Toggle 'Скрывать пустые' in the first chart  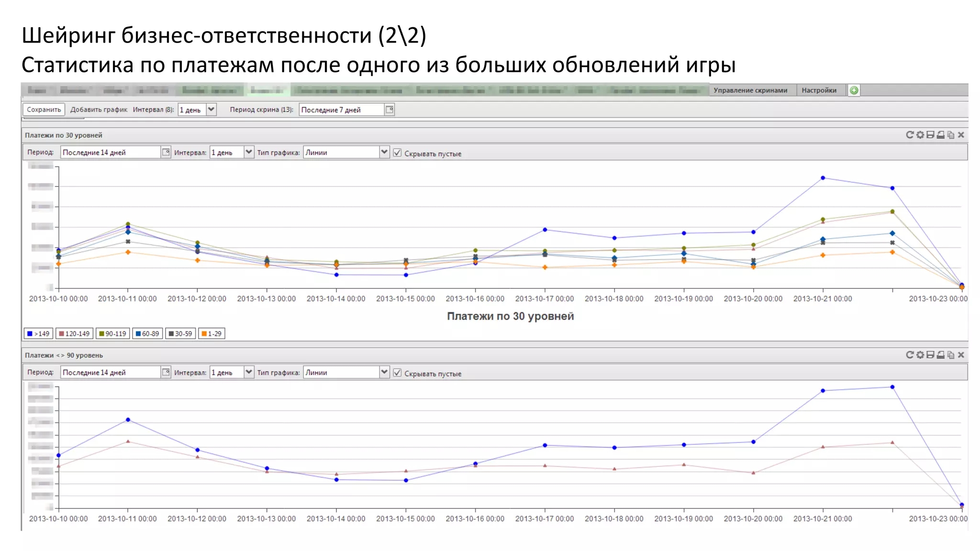[x=397, y=153]
